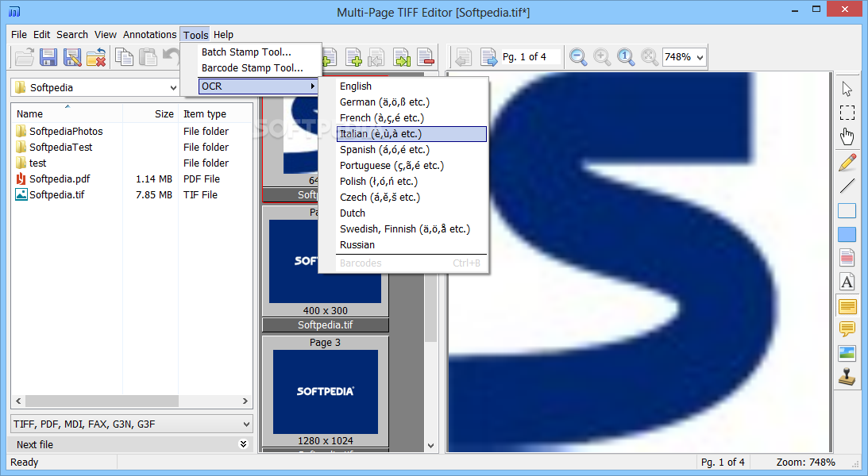Viewport: 868px width, 476px height.
Task: Select the hand pan tool
Action: click(847, 136)
